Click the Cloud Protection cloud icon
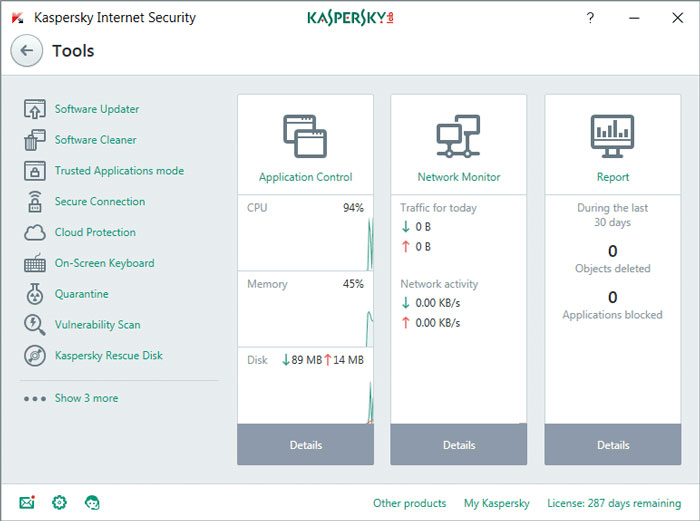 (x=35, y=232)
